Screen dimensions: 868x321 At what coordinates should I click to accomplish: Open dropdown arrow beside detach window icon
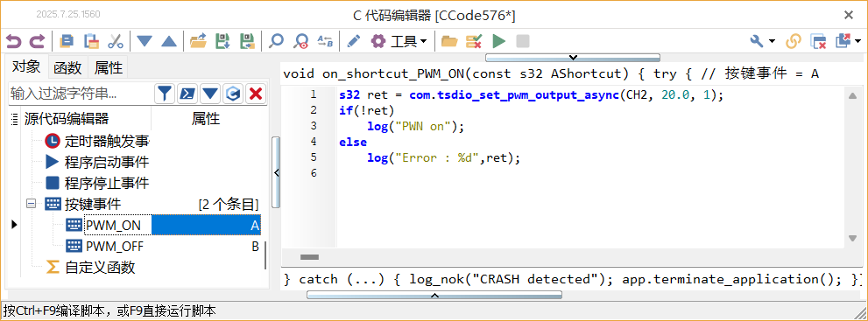858,41
